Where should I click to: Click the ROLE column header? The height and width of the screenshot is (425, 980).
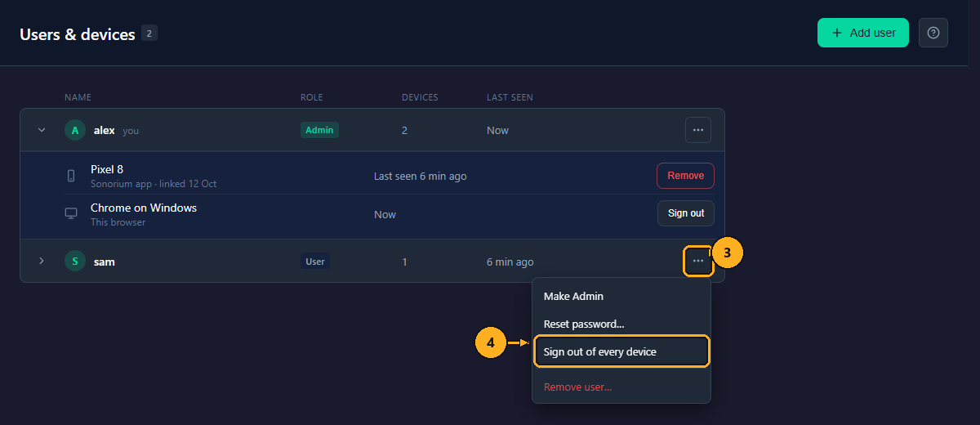point(312,97)
